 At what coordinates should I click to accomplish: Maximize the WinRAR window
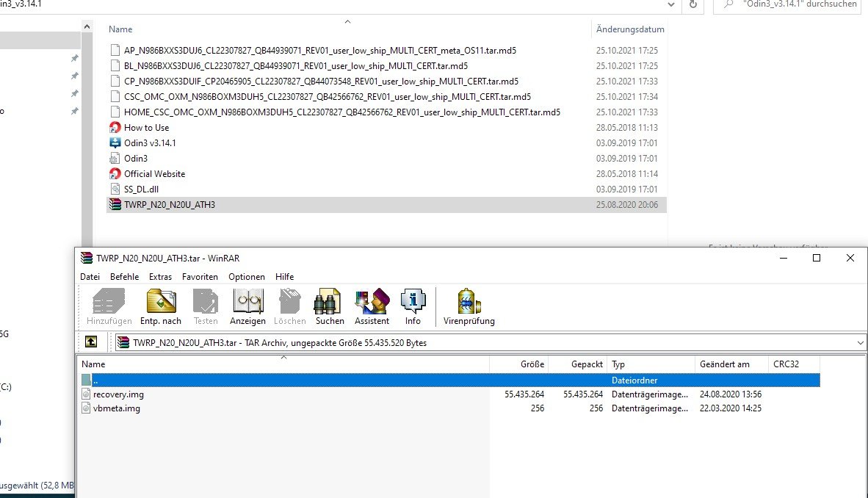(x=817, y=258)
